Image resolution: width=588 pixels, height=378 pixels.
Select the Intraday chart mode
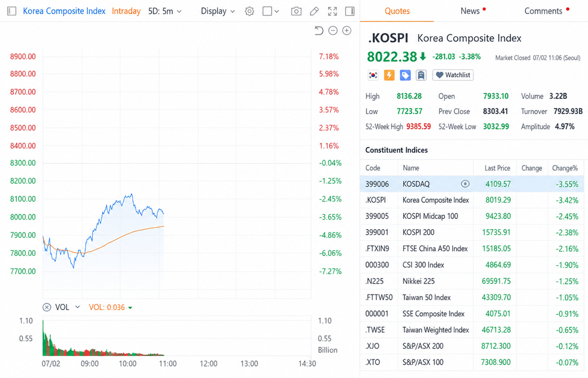126,11
